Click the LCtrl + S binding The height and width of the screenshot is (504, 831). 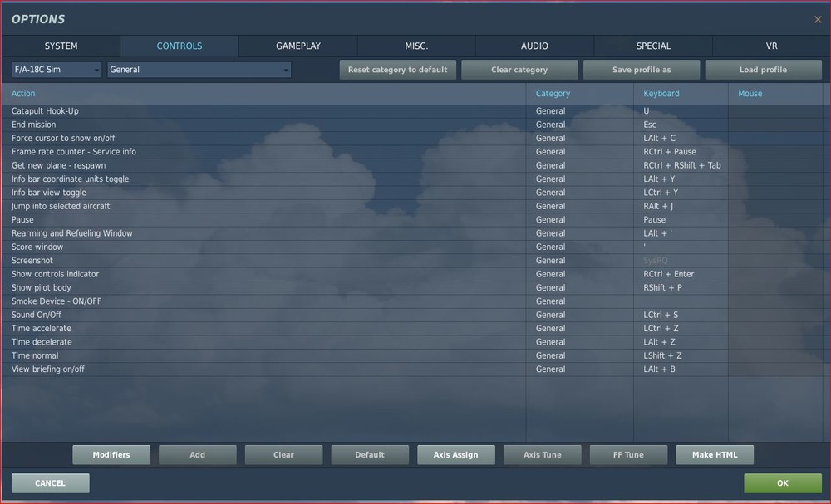(x=681, y=315)
